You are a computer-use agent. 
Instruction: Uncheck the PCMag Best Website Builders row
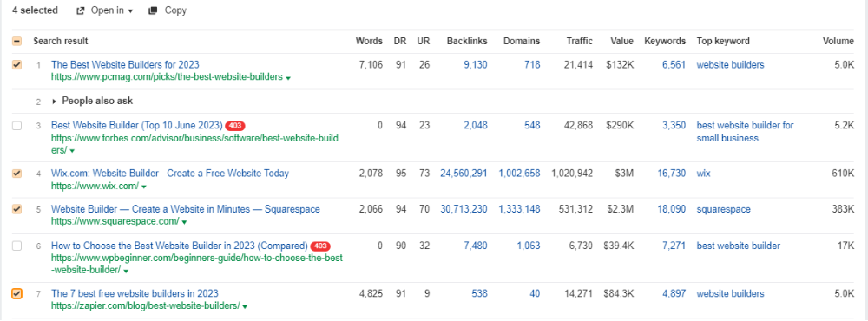click(16, 65)
